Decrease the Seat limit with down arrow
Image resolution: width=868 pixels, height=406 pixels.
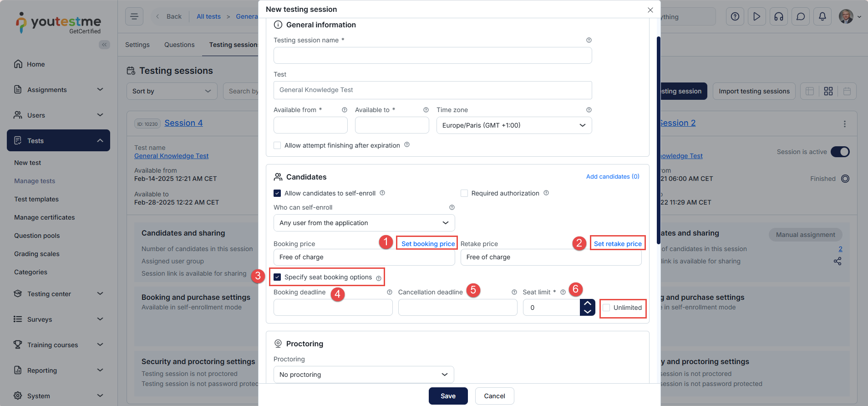(588, 312)
